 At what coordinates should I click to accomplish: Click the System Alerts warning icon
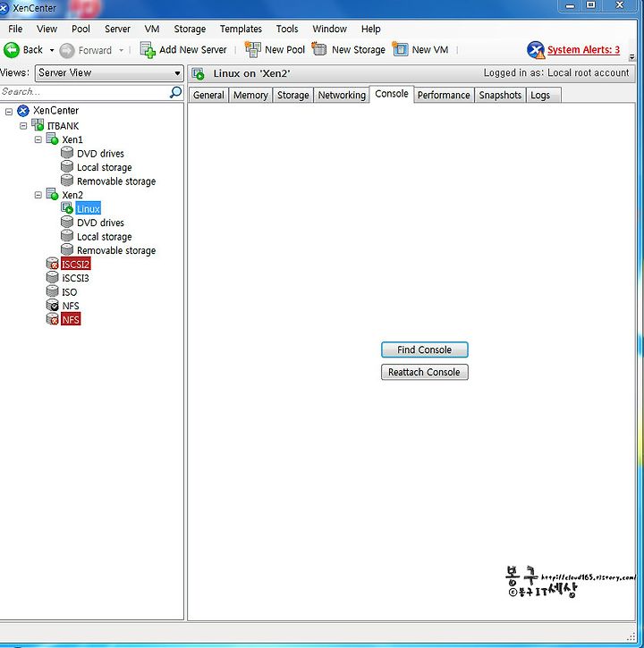536,50
